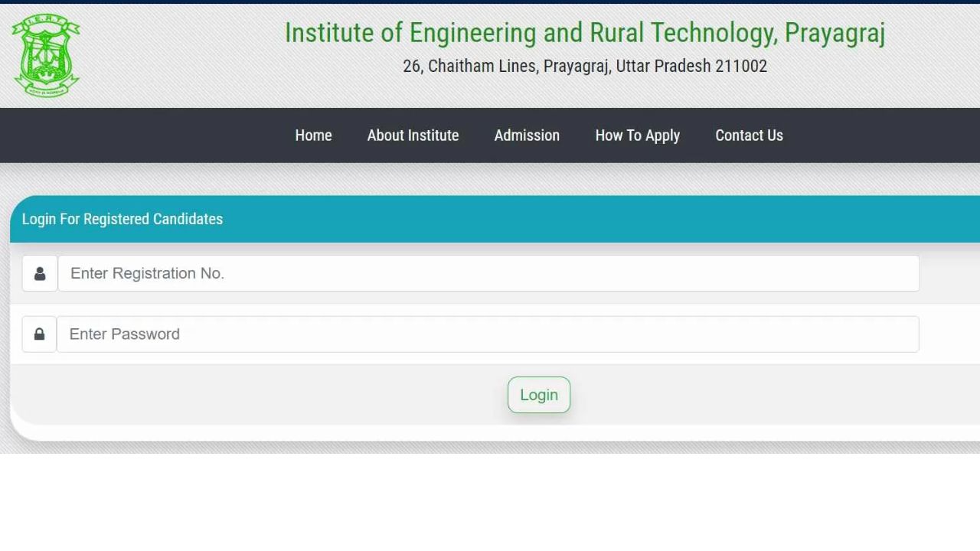Click the lock icon beside Password field
Image resolution: width=980 pixels, height=551 pixels.
39,334
